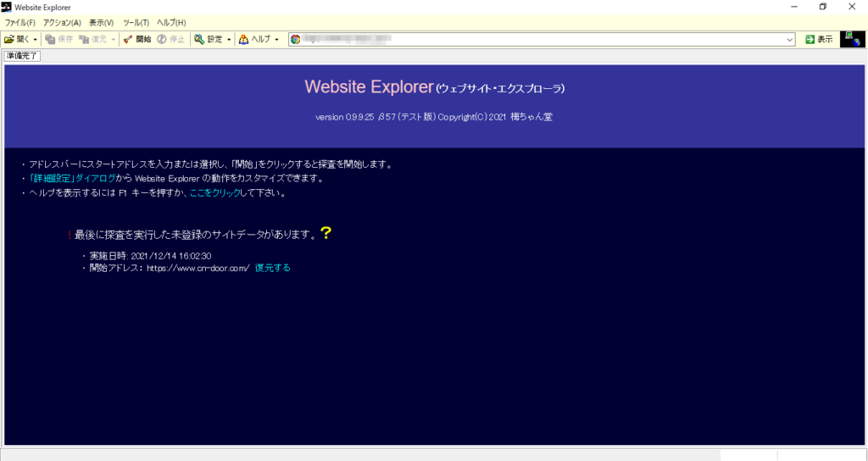Expand the address bar history dropdown
Viewport: 868px width, 461px height.
click(790, 40)
